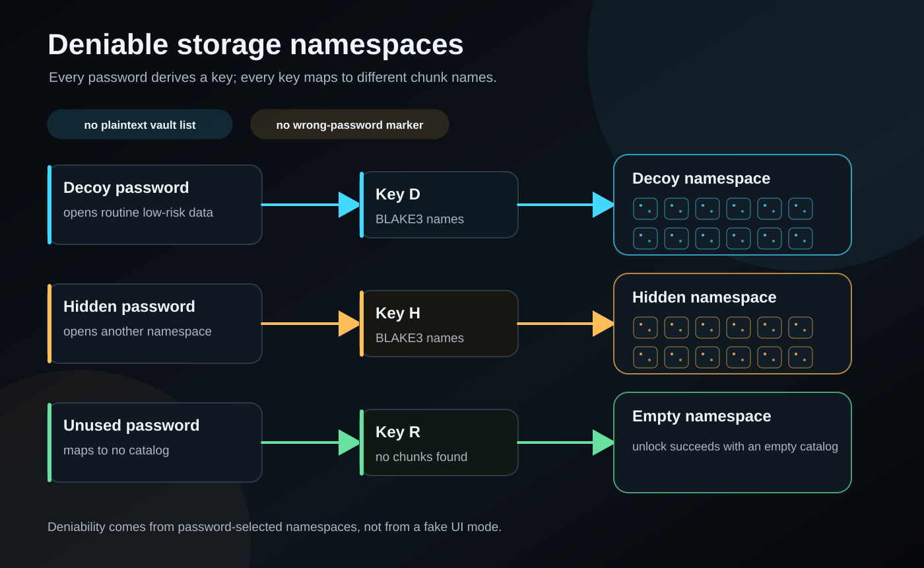The width and height of the screenshot is (924, 568).
Task: Click the orange arrow from Hidden password to Key H
Action: (x=311, y=324)
